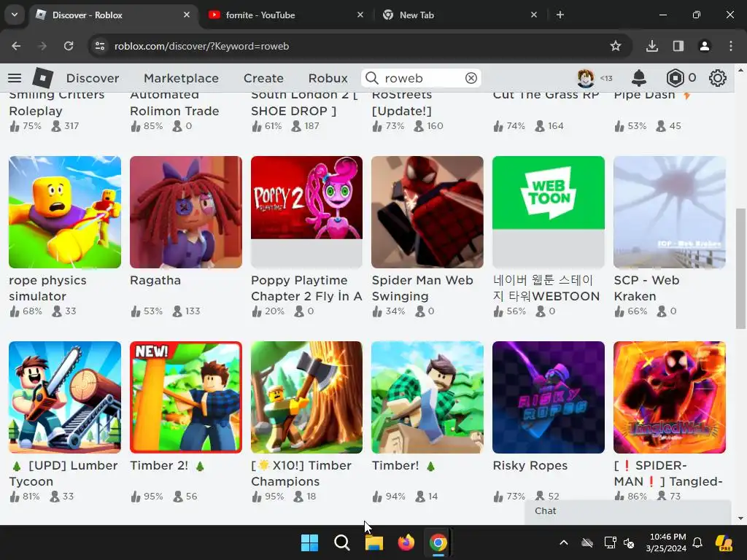Show hidden system tray icons
This screenshot has width=747, height=560.
click(x=564, y=542)
